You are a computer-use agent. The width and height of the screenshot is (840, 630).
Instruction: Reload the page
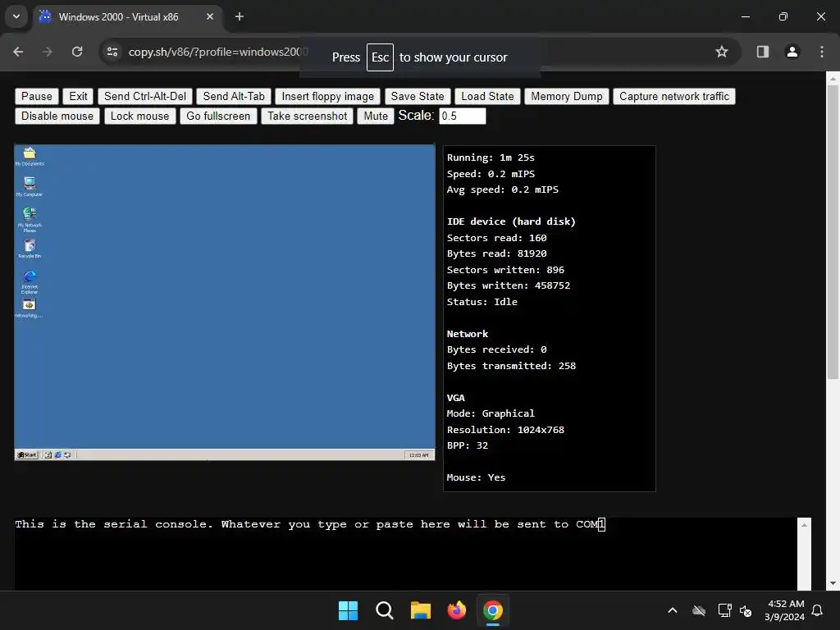click(x=77, y=52)
